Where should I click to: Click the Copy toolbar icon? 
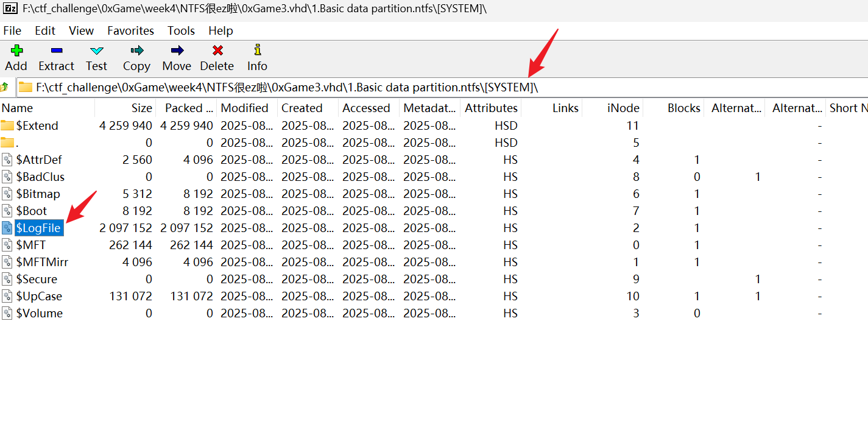[136, 51]
